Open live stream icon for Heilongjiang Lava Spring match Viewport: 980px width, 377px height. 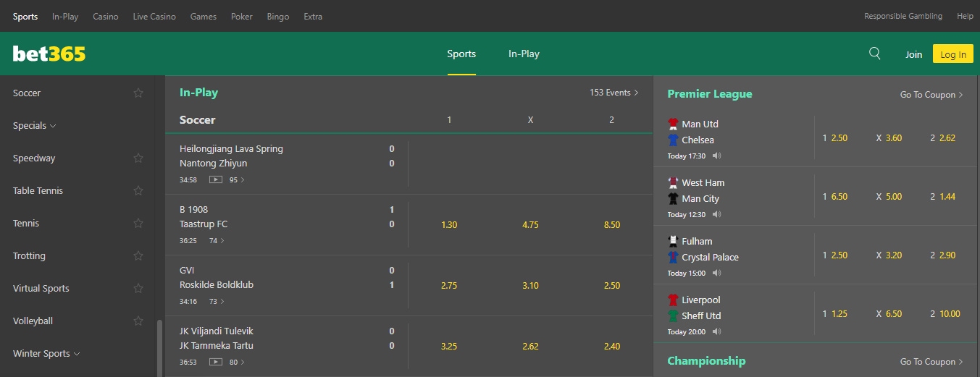pos(215,179)
